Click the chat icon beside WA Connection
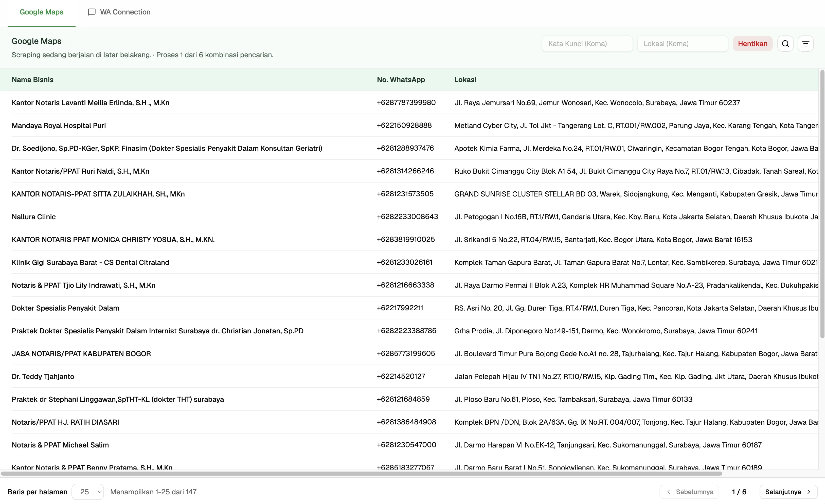Screen dimensions: 825x504 pos(92,12)
